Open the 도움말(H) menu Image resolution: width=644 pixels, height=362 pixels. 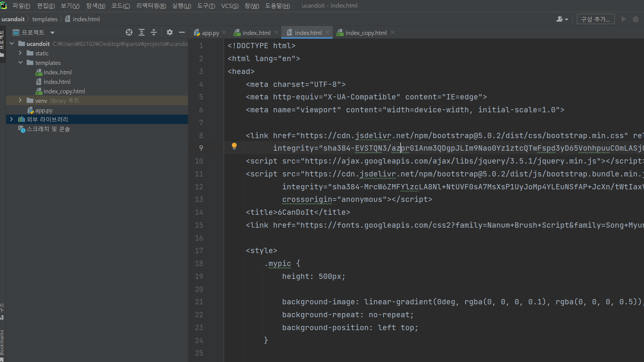(x=278, y=6)
